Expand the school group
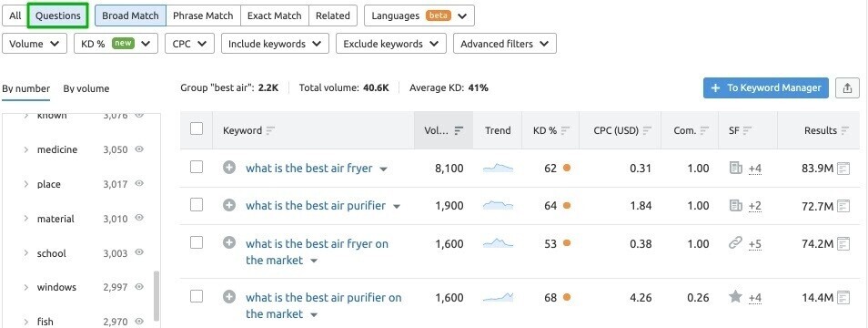The width and height of the screenshot is (868, 328). tap(26, 253)
